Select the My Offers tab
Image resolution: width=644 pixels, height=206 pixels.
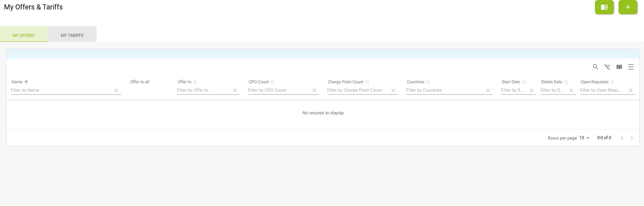(x=24, y=35)
